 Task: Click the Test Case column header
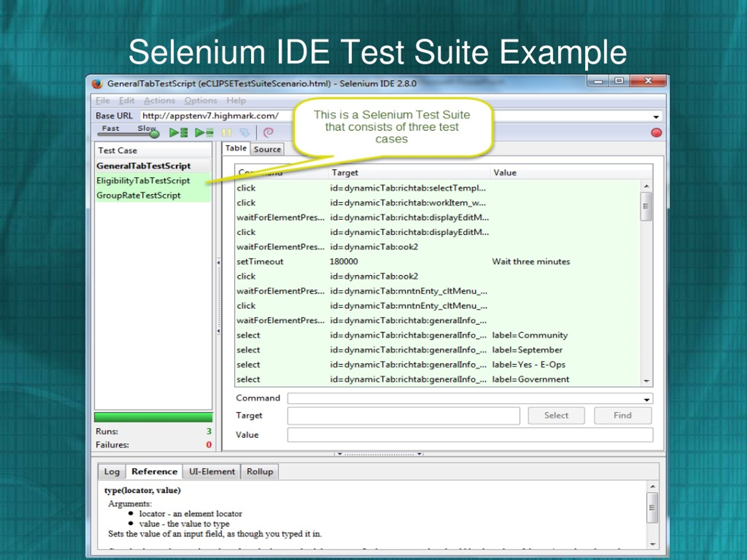(x=153, y=150)
